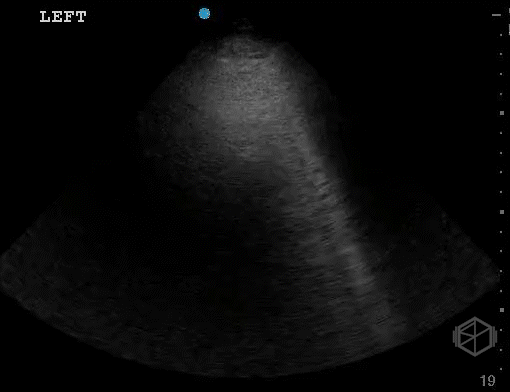
Task: Click the 3D cube icon
Action: [x=475, y=336]
